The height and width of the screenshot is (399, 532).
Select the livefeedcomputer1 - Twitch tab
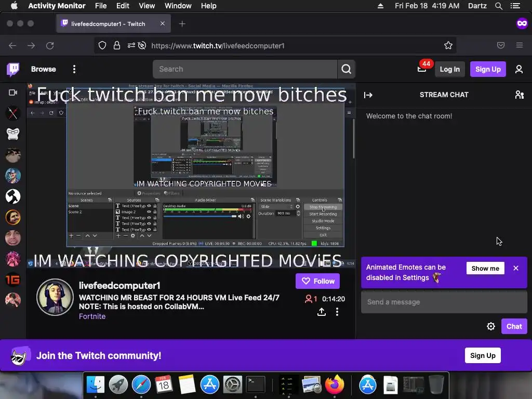pos(113,24)
